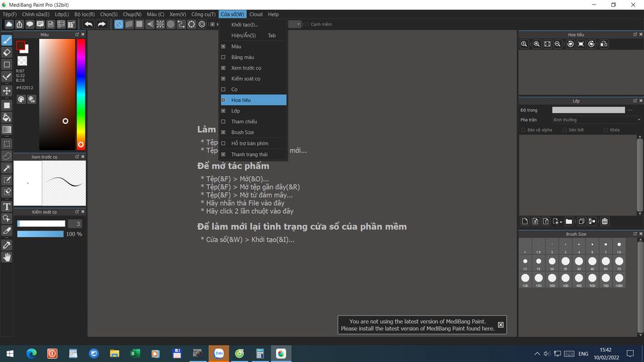Open the Cloud menu
Screen dimensions: 644x362
pyautogui.click(x=256, y=14)
